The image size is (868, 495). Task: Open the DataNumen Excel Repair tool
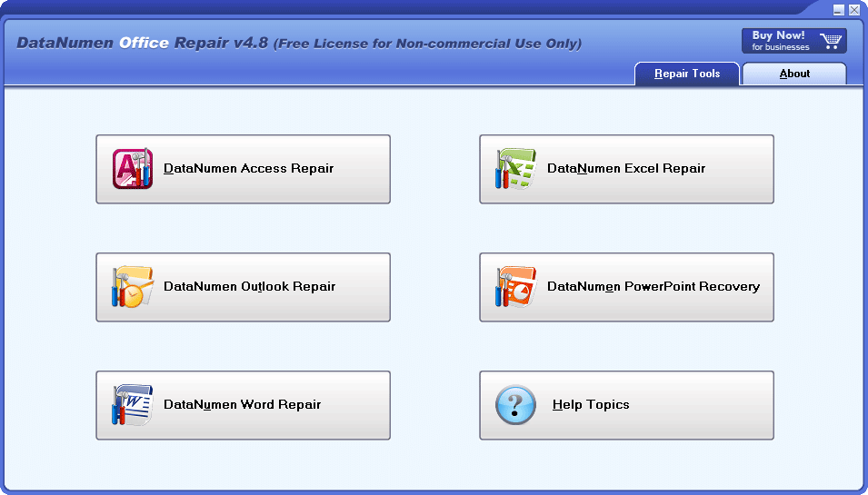coord(626,169)
